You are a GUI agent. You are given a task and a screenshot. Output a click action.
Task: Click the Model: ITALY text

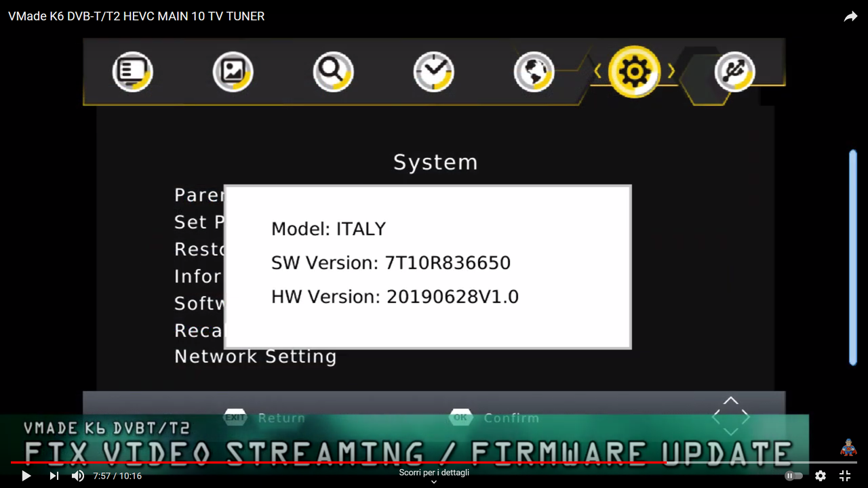coord(328,229)
